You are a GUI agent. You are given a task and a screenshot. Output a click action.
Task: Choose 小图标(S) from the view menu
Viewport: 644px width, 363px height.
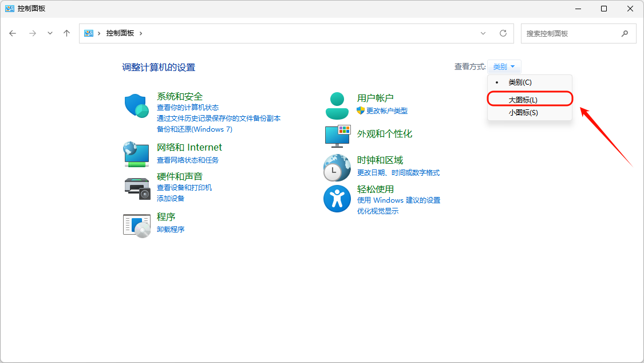[x=530, y=113]
